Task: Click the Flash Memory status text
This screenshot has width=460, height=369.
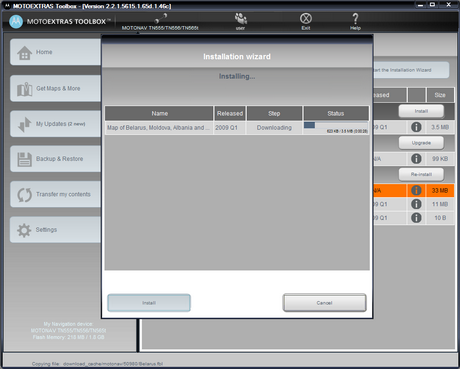Action: (68, 337)
